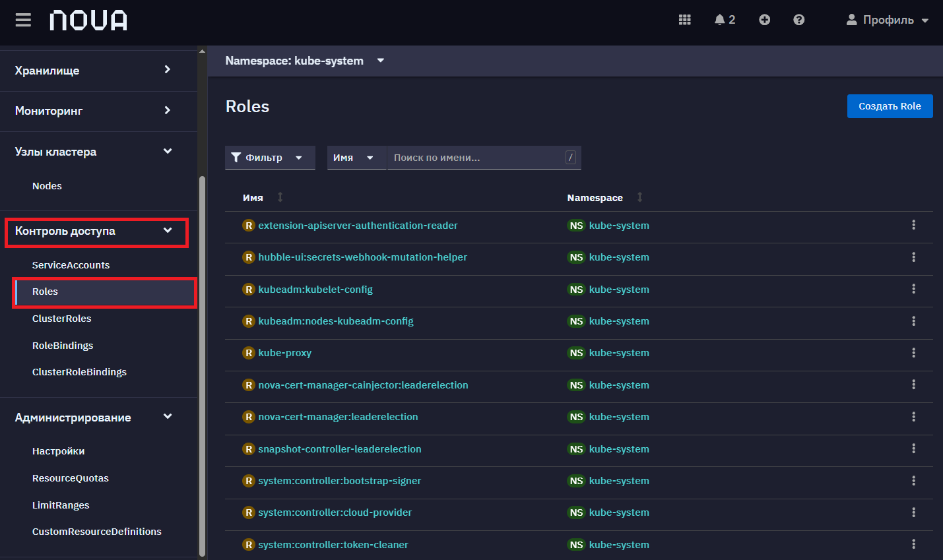Open kebab menu for extension-apiserver-authentication-reader

point(913,225)
